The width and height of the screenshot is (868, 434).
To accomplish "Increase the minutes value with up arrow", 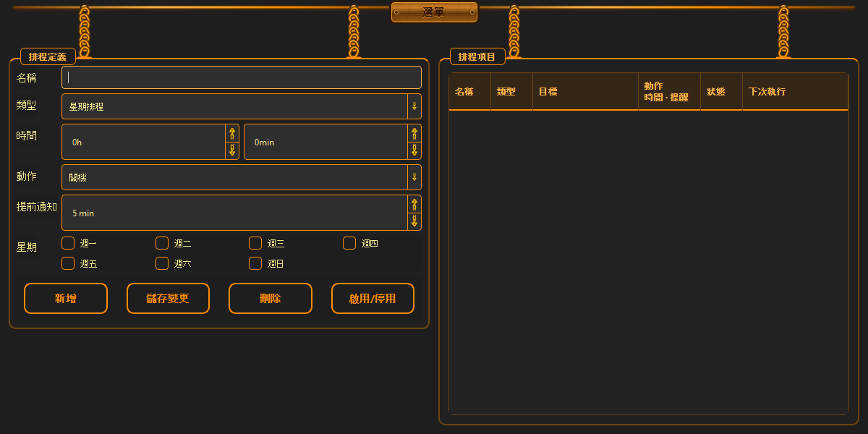I will [414, 133].
